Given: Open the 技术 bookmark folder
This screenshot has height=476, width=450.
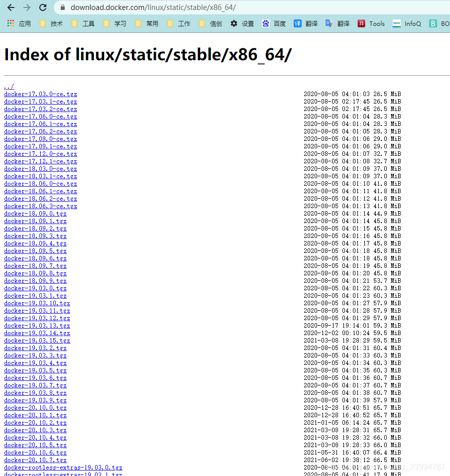Looking at the screenshot, I should (51, 24).
